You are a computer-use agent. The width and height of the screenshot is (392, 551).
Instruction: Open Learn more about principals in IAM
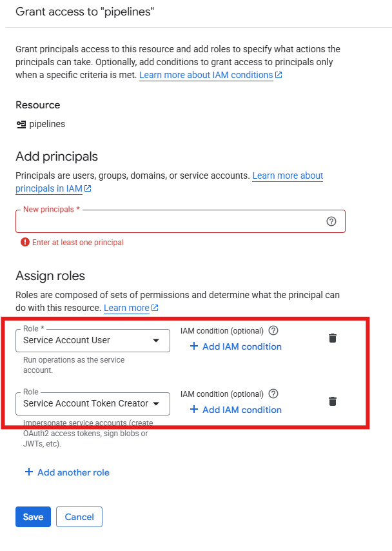[x=49, y=188]
